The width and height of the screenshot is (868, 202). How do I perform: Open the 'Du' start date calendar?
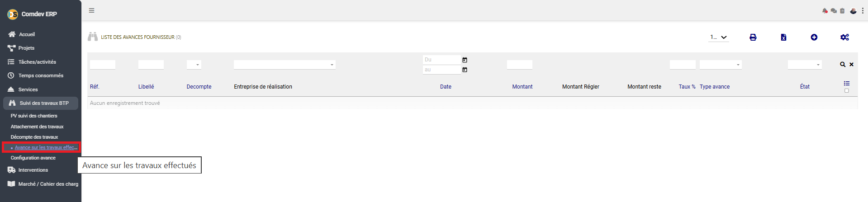point(465,60)
